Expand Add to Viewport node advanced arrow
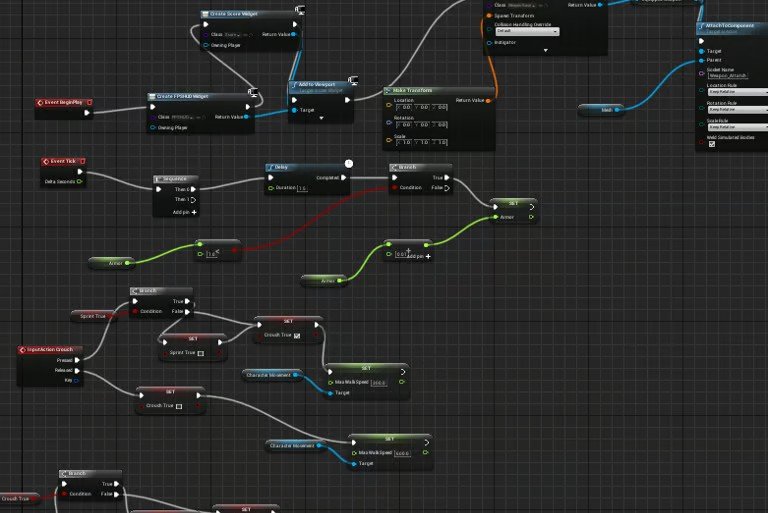The image size is (768, 513). [x=321, y=118]
